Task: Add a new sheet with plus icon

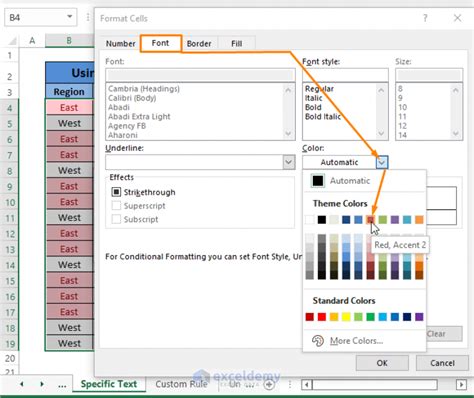Action: click(x=269, y=384)
